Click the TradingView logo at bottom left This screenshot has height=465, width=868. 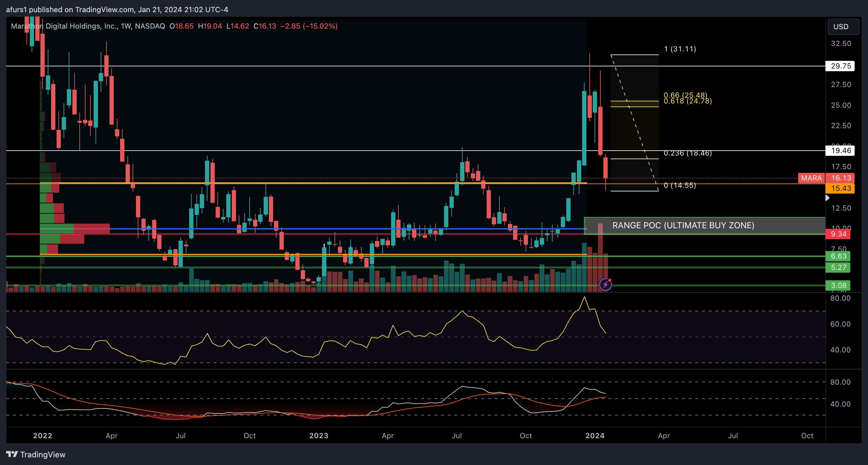tap(36, 454)
